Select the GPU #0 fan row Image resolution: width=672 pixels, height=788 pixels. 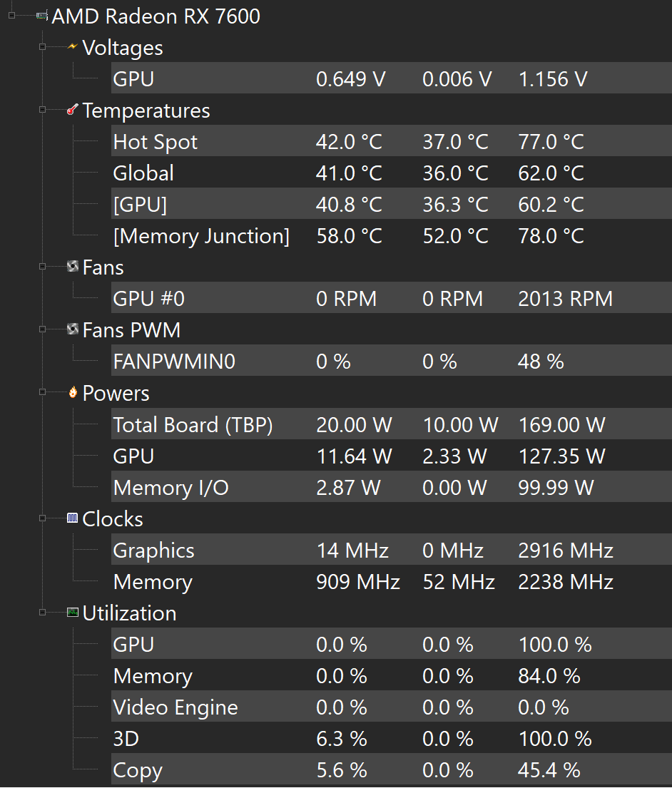point(148,299)
